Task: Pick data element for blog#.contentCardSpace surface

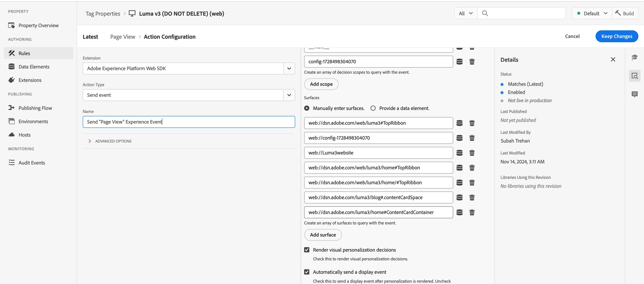Action: [460, 198]
